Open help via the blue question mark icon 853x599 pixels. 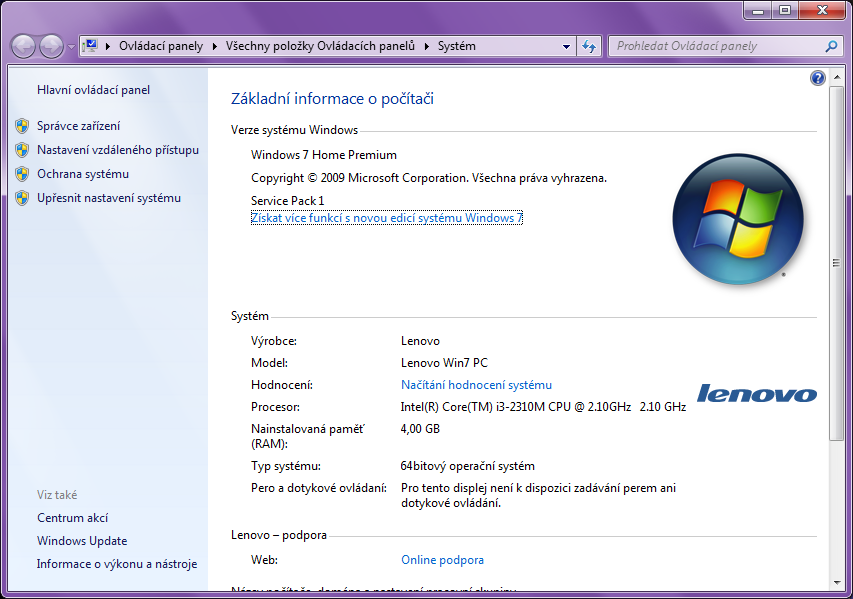click(x=818, y=78)
